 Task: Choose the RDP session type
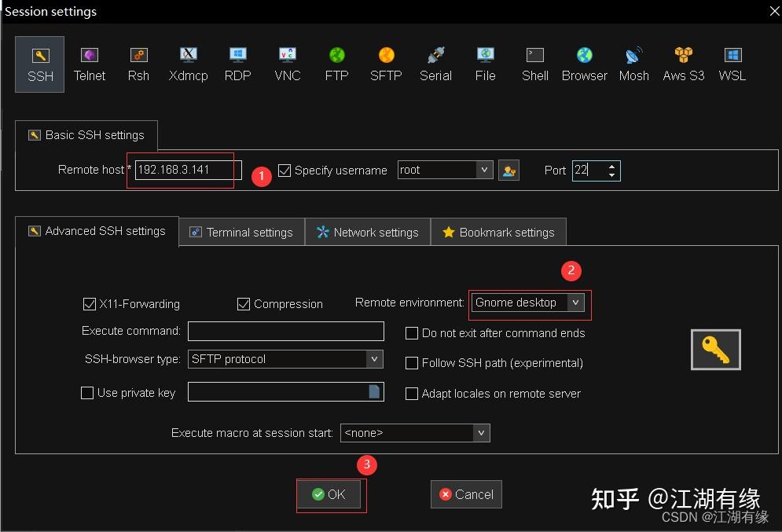(237, 64)
